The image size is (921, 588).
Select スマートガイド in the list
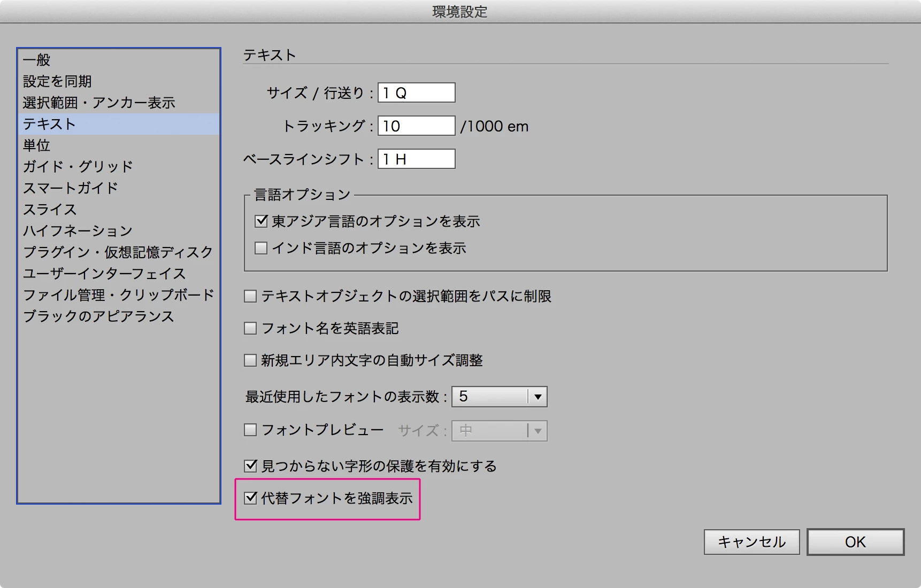119,188
